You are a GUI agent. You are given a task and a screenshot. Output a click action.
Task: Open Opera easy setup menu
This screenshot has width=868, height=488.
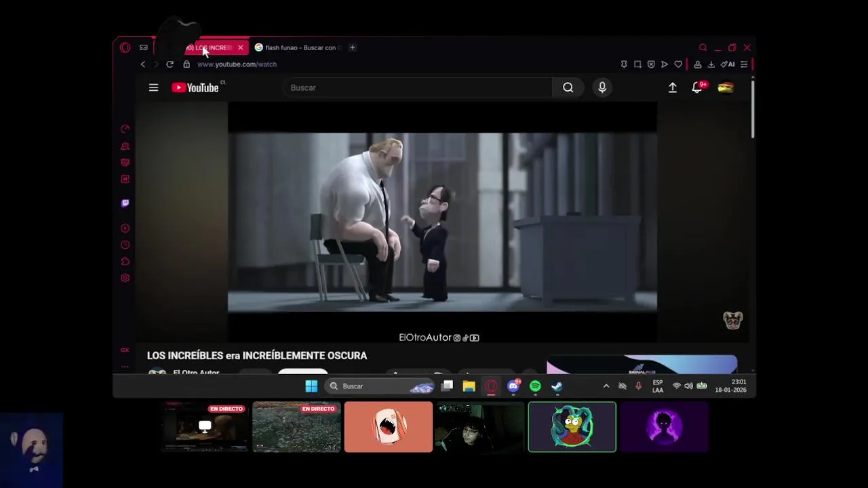pos(744,64)
